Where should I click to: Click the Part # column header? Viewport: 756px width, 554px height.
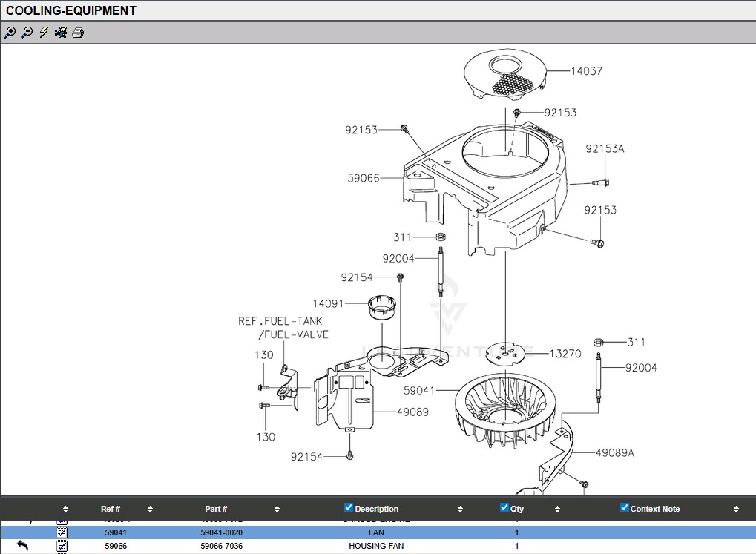[x=216, y=509]
